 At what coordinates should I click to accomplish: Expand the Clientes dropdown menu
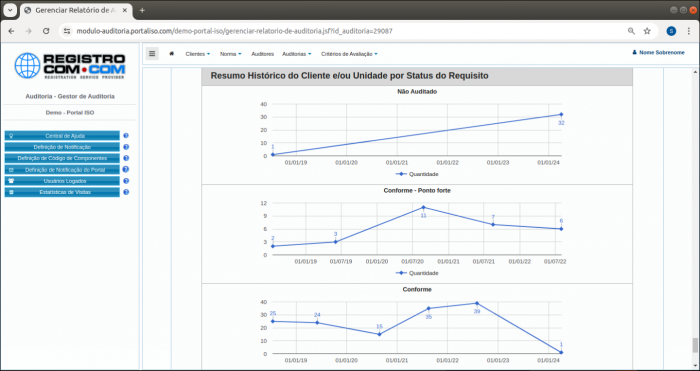[x=198, y=54]
